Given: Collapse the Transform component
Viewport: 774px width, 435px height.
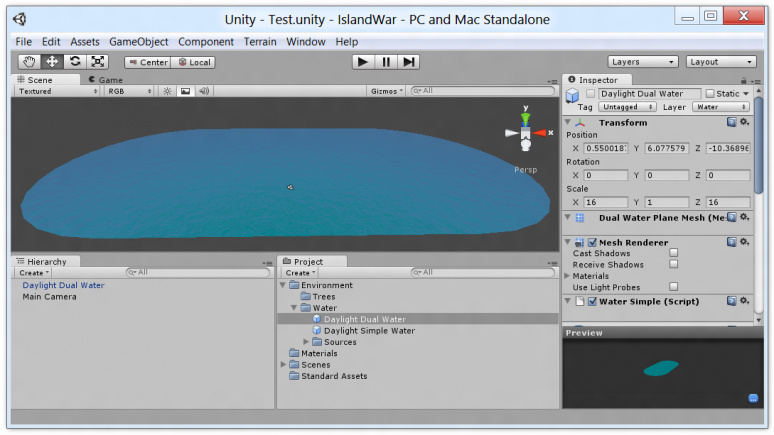Looking at the screenshot, I should tap(568, 122).
